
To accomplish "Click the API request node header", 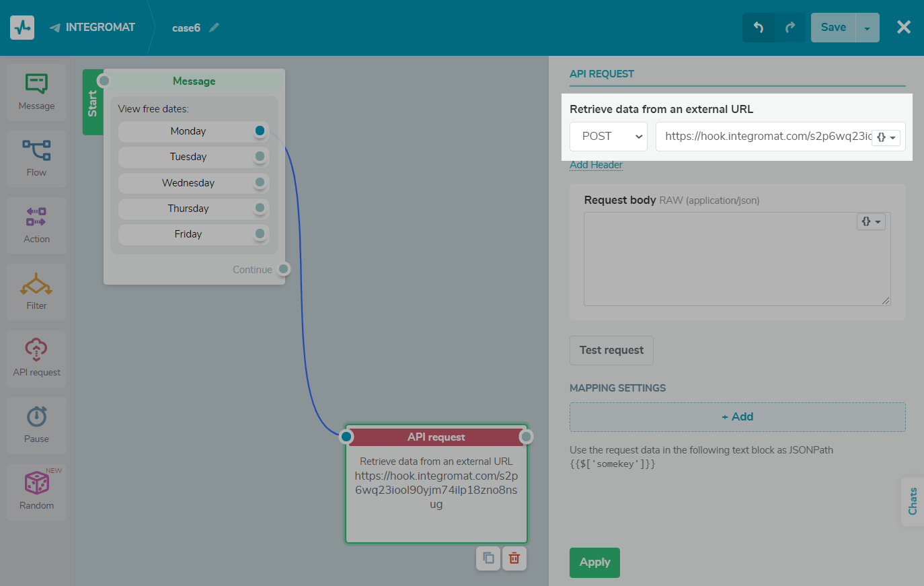I will (x=436, y=437).
